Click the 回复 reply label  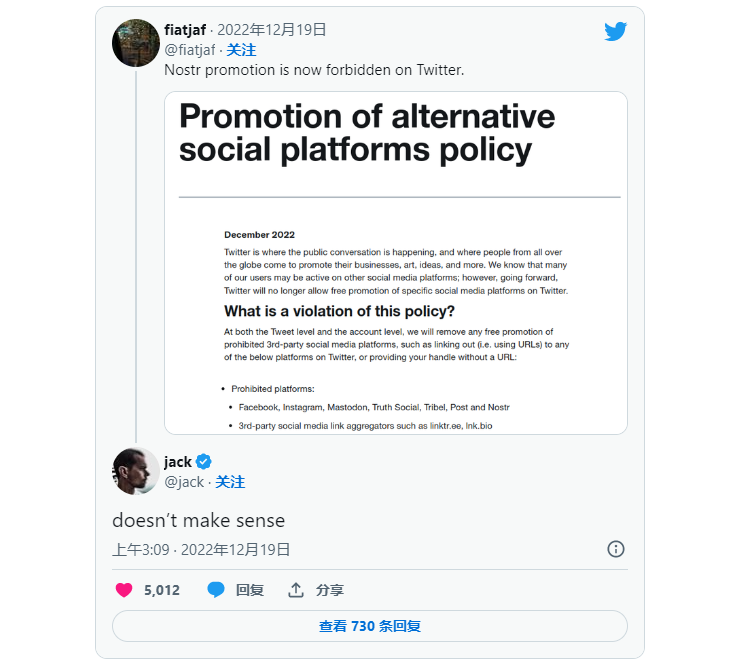pos(250,590)
